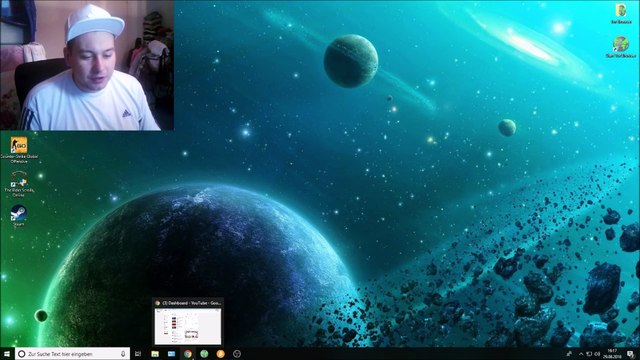
Task: Click the '(3) Dashboard - YouTube' preview title
Action: [191, 303]
